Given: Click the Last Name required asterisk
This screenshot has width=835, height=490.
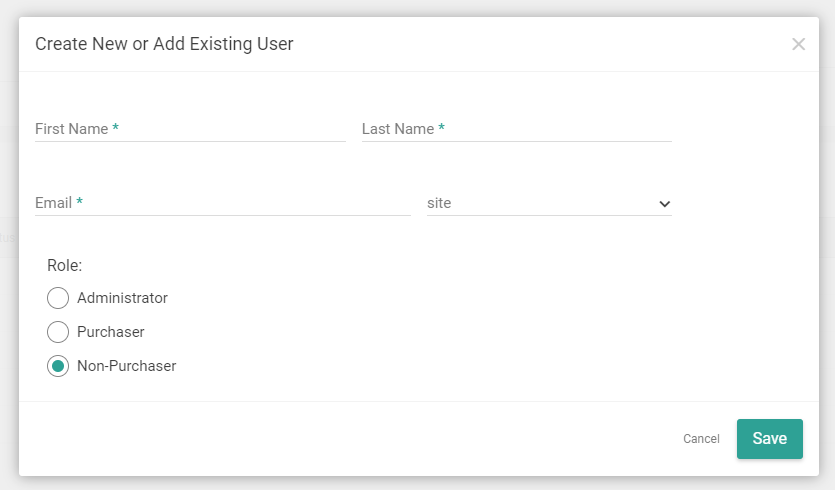Looking at the screenshot, I should (x=441, y=129).
